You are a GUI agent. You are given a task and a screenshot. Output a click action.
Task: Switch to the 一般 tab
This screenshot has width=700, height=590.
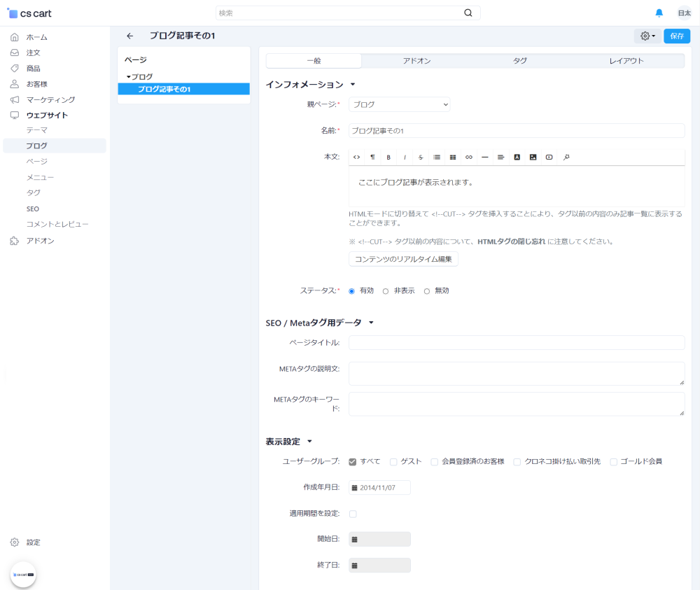[x=314, y=61]
